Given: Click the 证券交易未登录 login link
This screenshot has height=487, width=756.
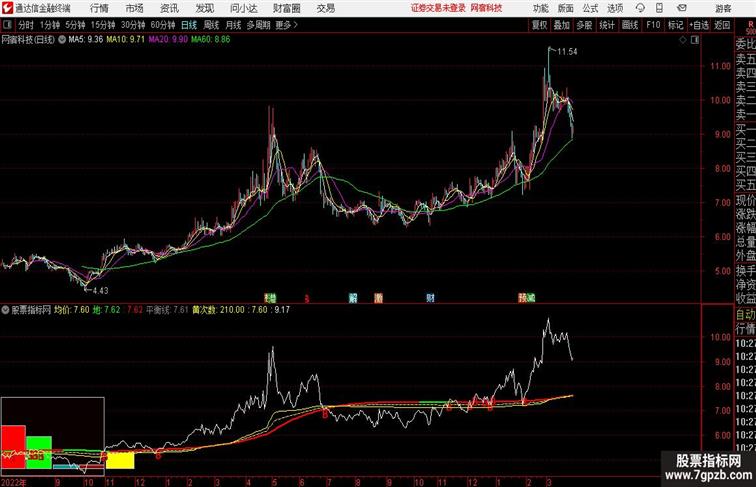Looking at the screenshot, I should (438, 8).
